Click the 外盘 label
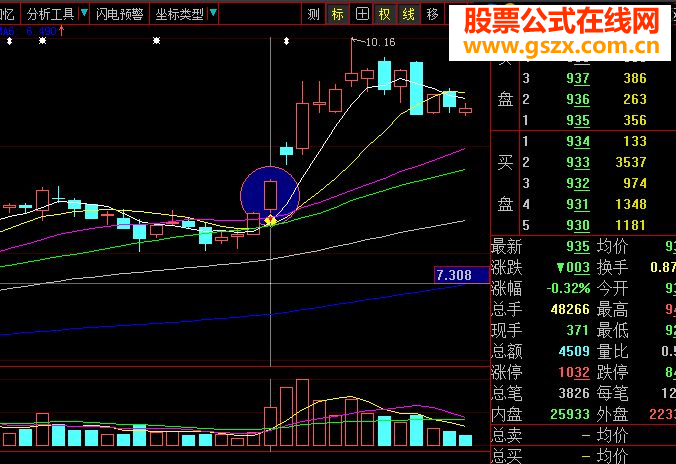The image size is (676, 464). pyautogui.click(x=612, y=414)
